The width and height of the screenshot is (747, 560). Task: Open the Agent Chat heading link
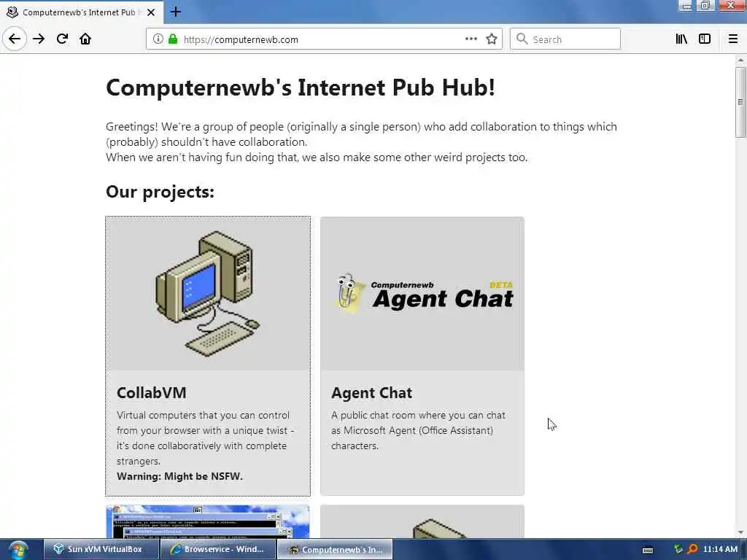(371, 393)
